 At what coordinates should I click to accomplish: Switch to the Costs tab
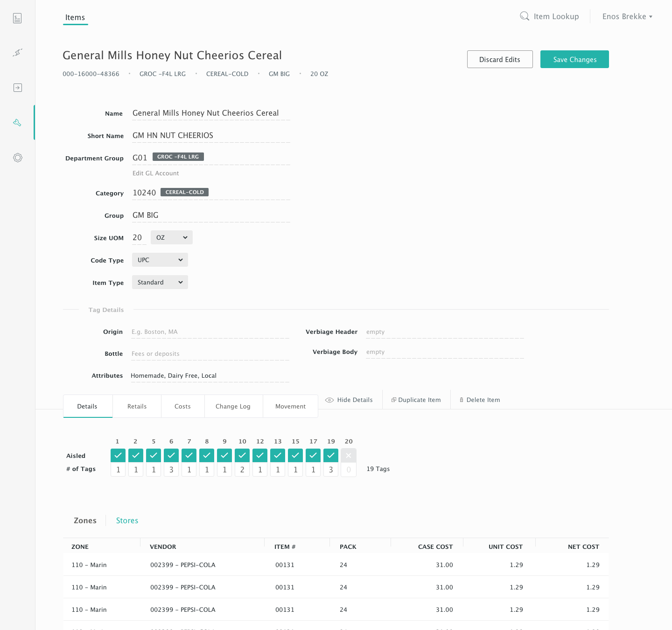tap(182, 406)
